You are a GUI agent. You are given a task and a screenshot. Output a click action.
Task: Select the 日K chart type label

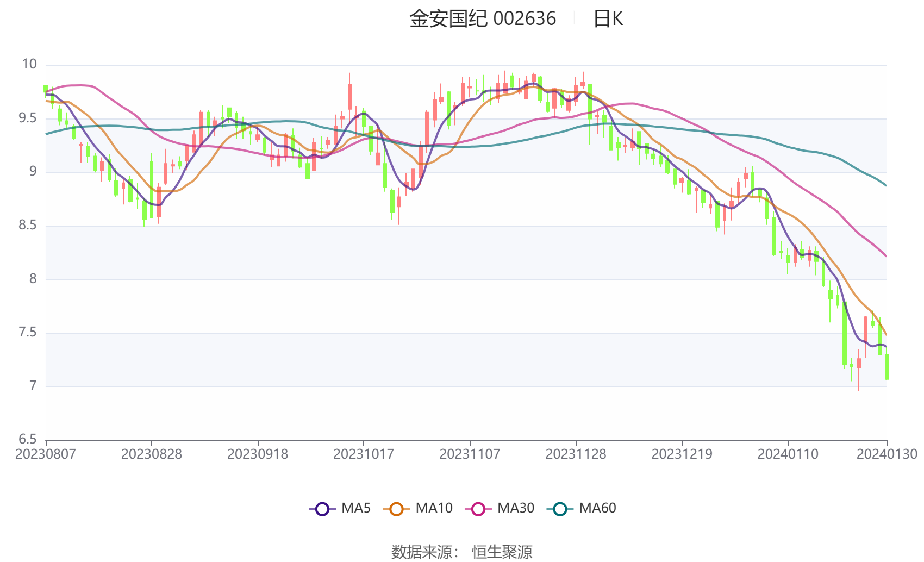pyautogui.click(x=608, y=19)
